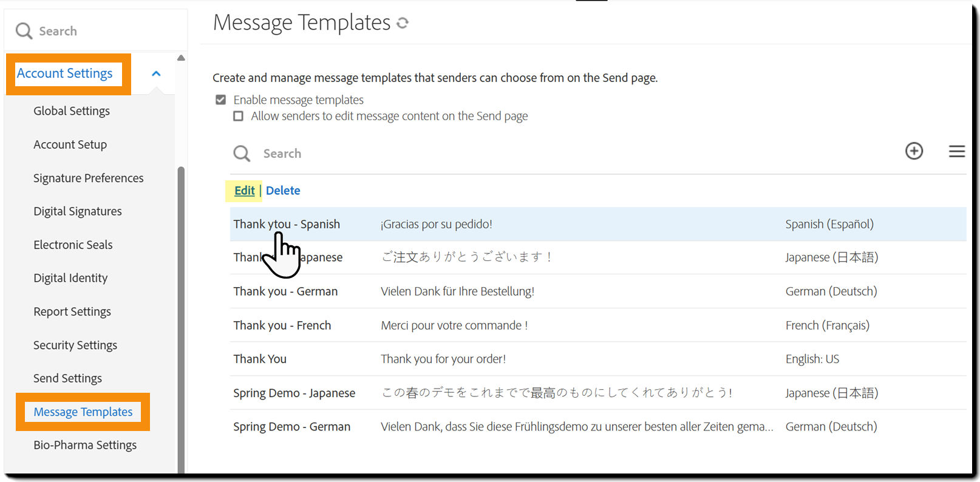This screenshot has width=980, height=482.
Task: Open Global Settings in sidebar
Action: click(72, 111)
